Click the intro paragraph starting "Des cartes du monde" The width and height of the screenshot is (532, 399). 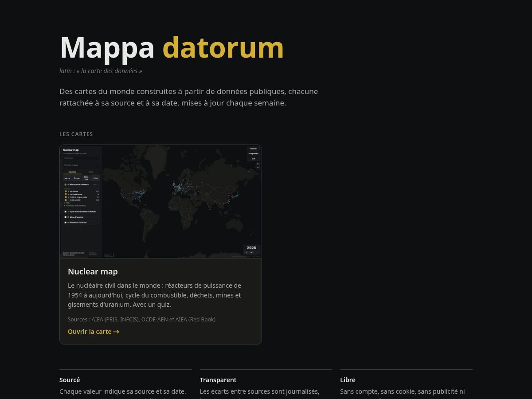189,97
